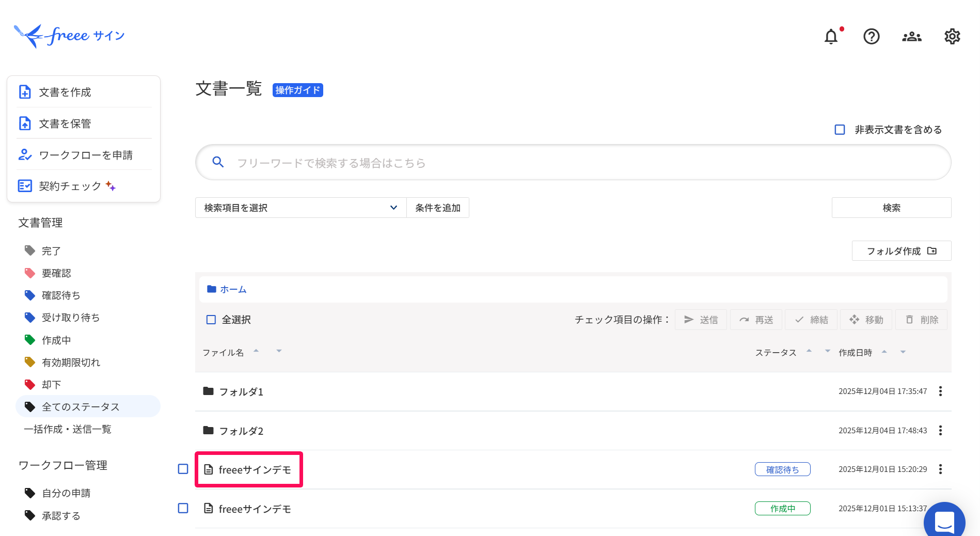The image size is (980, 536).
Task: Click the 文書を保管 upload document icon
Action: point(25,123)
